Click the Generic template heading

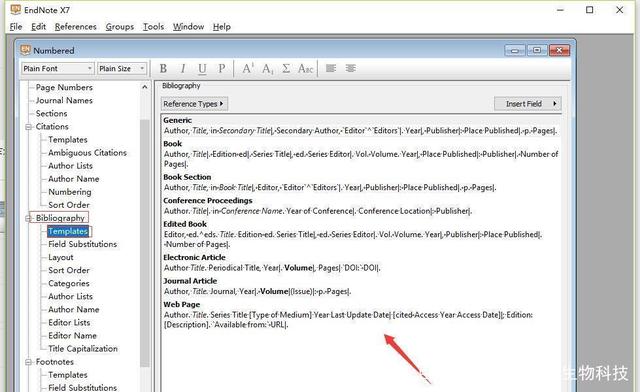point(177,120)
